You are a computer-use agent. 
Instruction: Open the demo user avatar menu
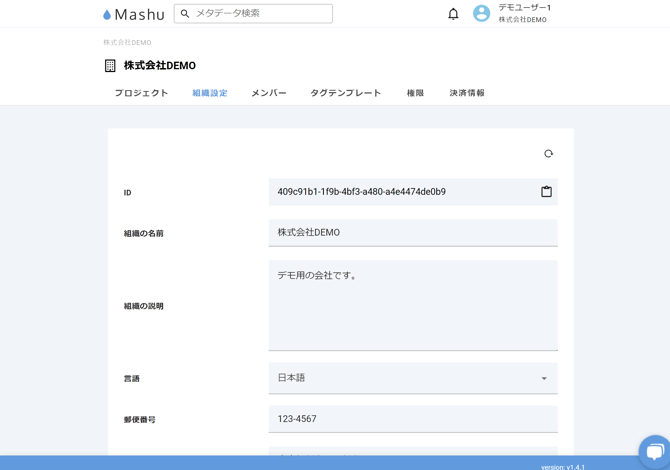point(482,14)
